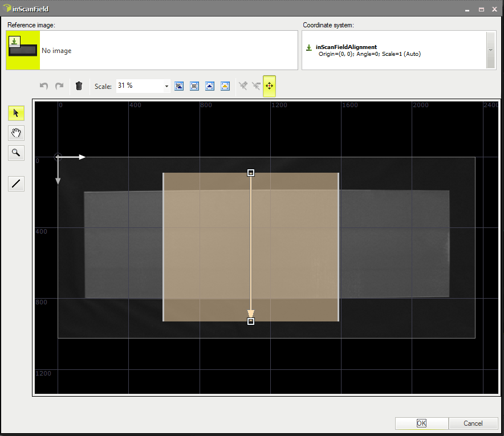This screenshot has width=504, height=436.
Task: Toggle the highlighted move arrows tool
Action: [269, 86]
